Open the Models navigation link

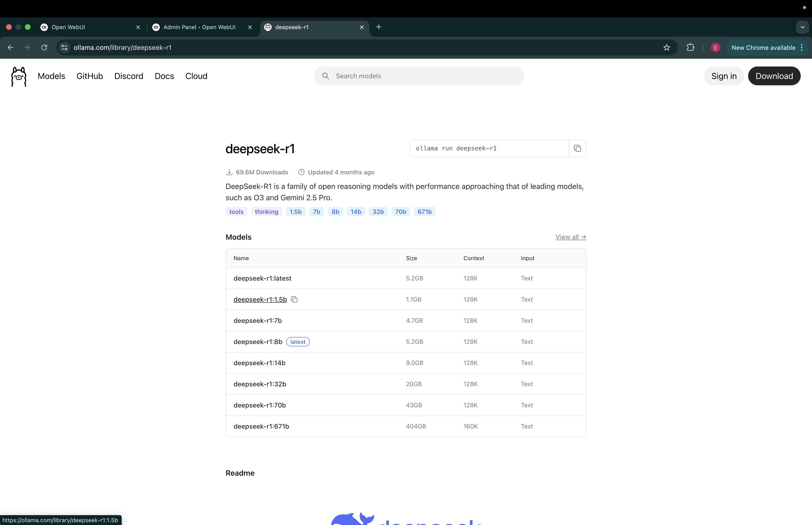point(51,76)
